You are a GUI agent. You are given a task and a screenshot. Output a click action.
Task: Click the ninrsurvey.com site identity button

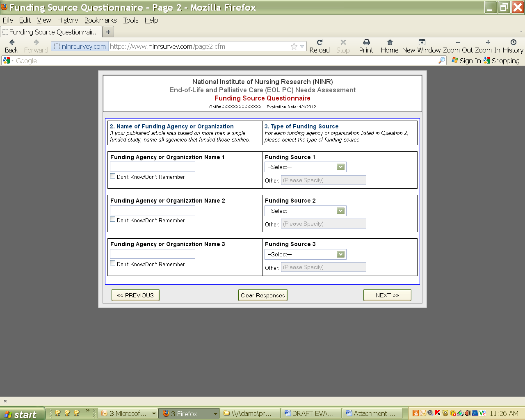coord(80,46)
